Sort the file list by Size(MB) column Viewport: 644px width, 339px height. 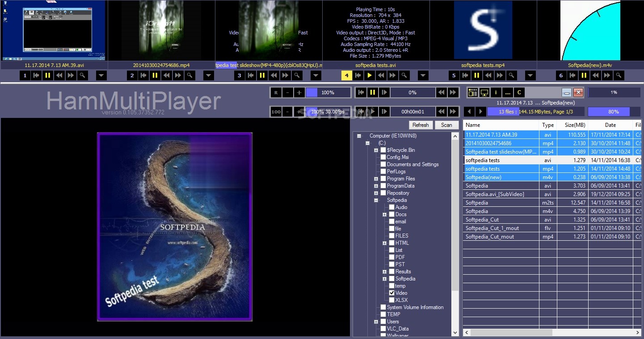click(572, 125)
